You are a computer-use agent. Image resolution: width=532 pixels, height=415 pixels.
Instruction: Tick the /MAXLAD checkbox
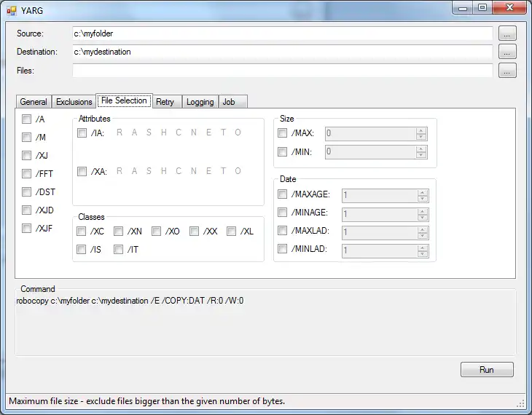click(282, 231)
